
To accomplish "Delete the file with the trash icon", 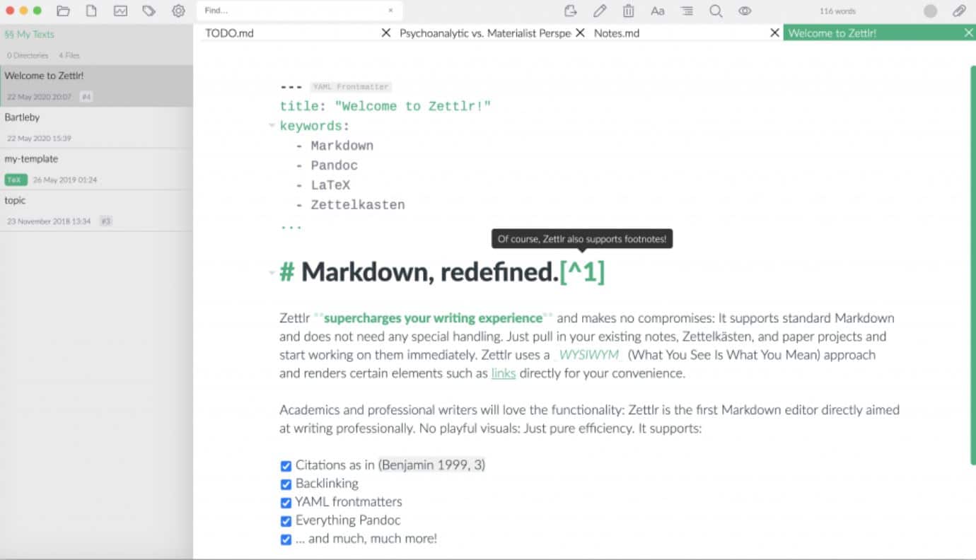I will coord(628,11).
